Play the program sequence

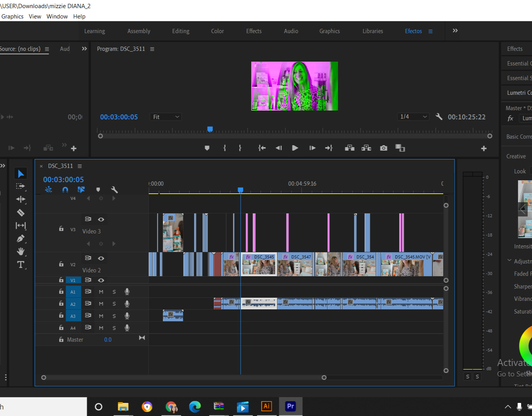pyautogui.click(x=295, y=148)
